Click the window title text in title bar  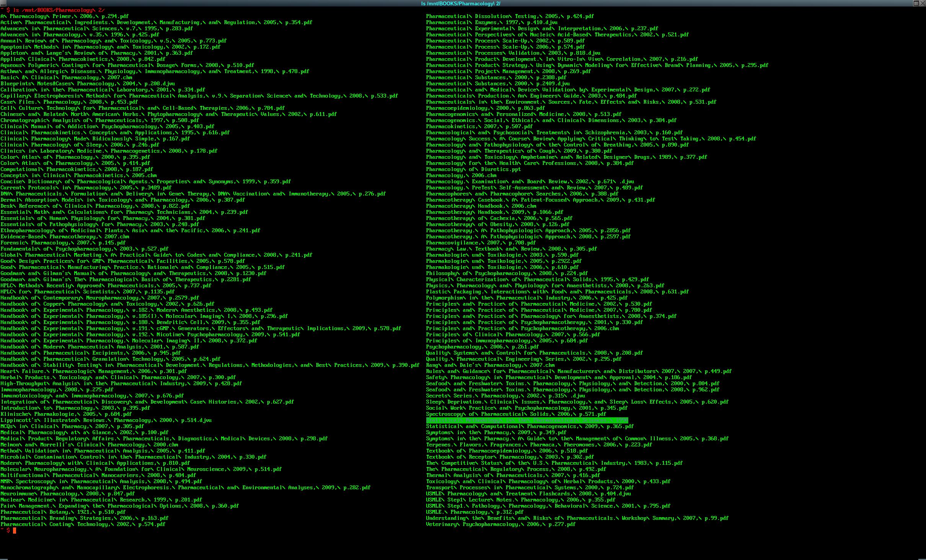click(460, 3)
